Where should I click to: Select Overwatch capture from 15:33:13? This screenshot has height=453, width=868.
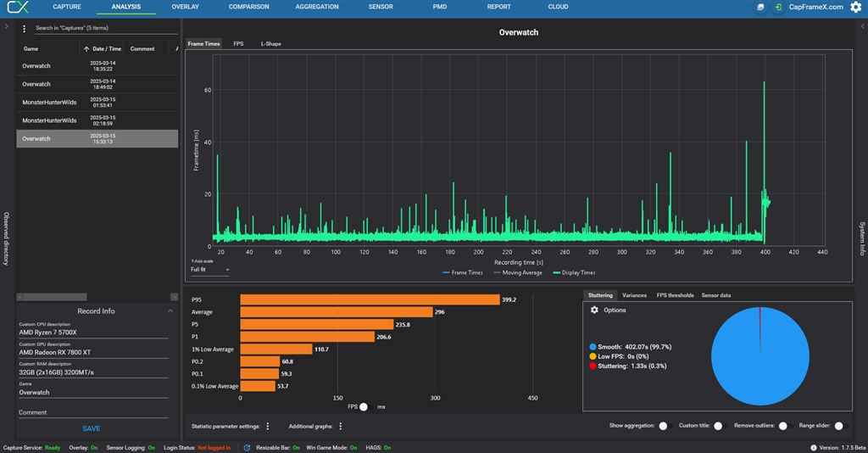click(97, 139)
